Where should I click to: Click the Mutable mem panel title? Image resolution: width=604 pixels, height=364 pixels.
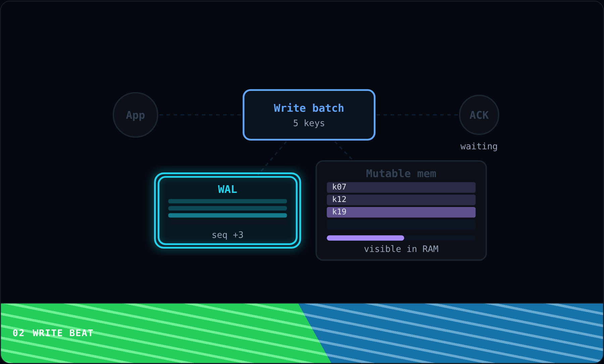(x=401, y=173)
